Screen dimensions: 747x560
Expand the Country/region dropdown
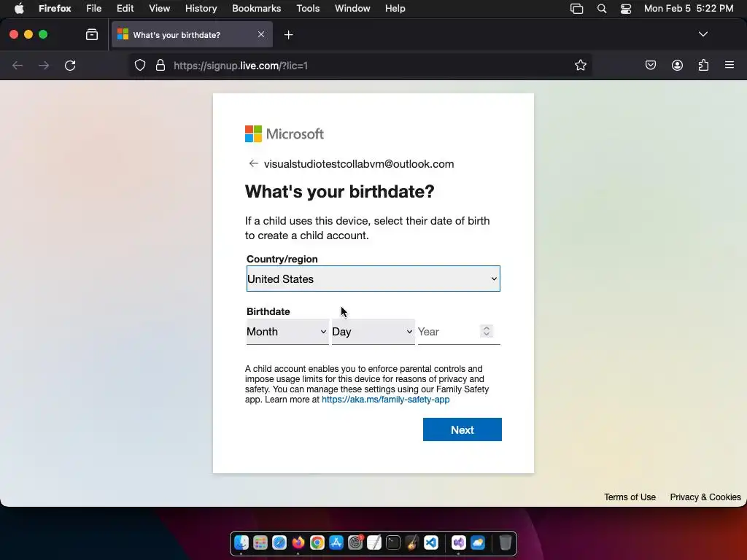[373, 279]
